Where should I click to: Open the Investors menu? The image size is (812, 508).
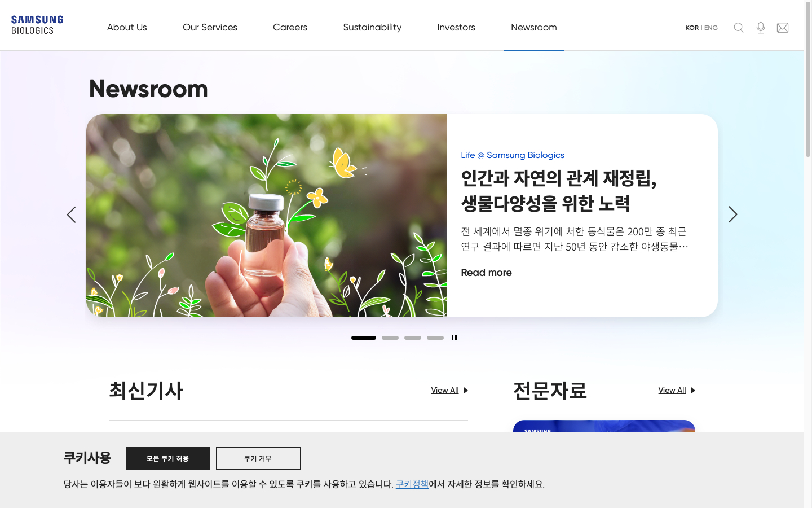click(456, 27)
